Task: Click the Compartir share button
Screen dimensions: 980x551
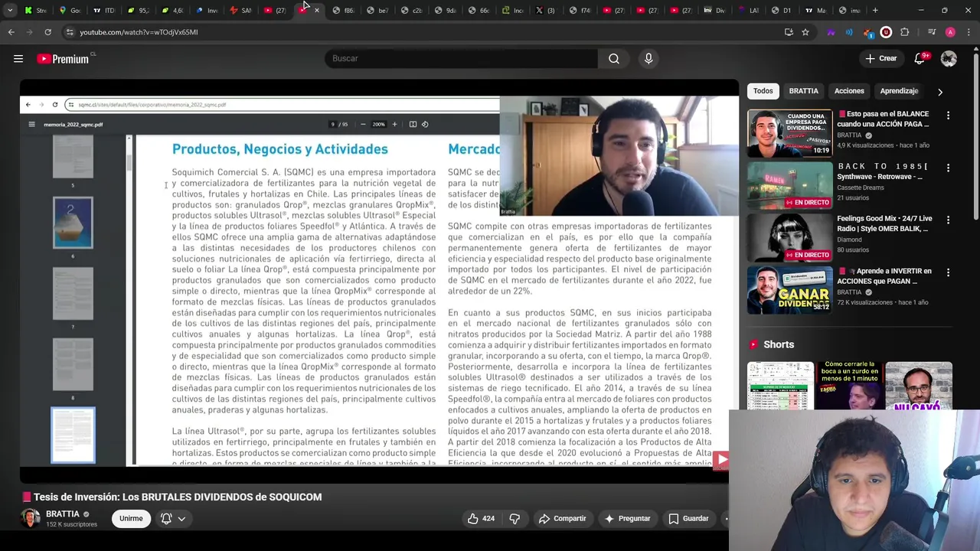Action: (x=562, y=519)
